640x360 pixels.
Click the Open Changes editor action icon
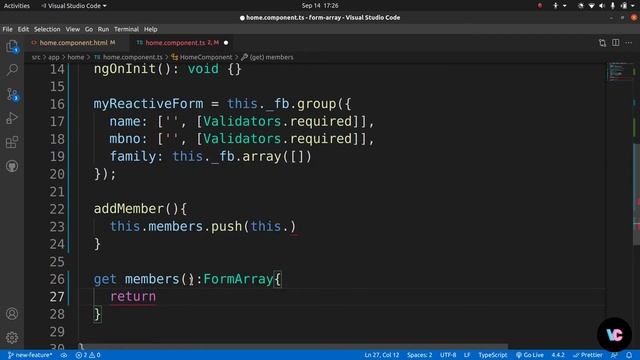(x=602, y=43)
